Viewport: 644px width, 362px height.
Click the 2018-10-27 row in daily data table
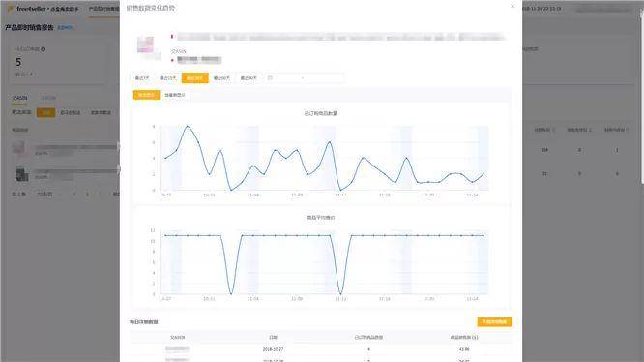(x=321, y=349)
